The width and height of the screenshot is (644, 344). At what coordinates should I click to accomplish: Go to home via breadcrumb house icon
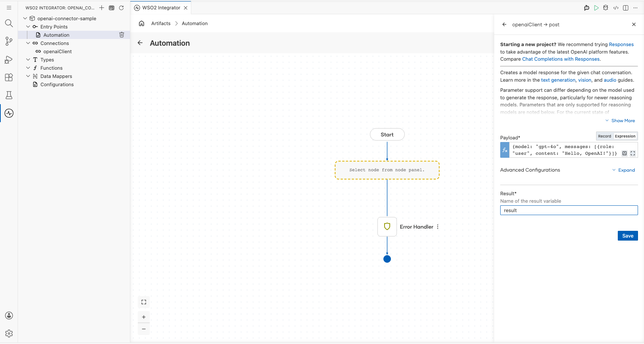[x=142, y=23]
